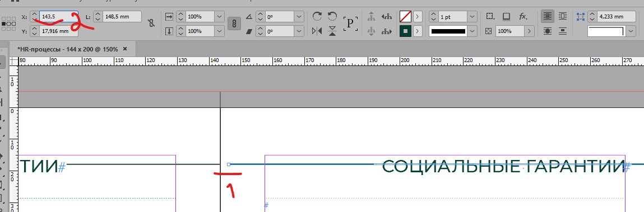Click the corner size stepper arrows

(592, 17)
